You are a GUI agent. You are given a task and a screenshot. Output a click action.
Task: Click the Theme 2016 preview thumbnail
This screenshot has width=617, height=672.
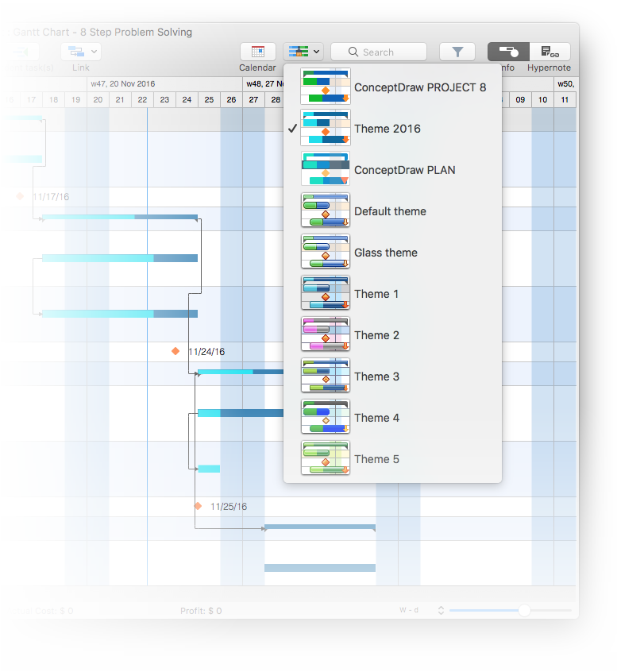pos(326,128)
